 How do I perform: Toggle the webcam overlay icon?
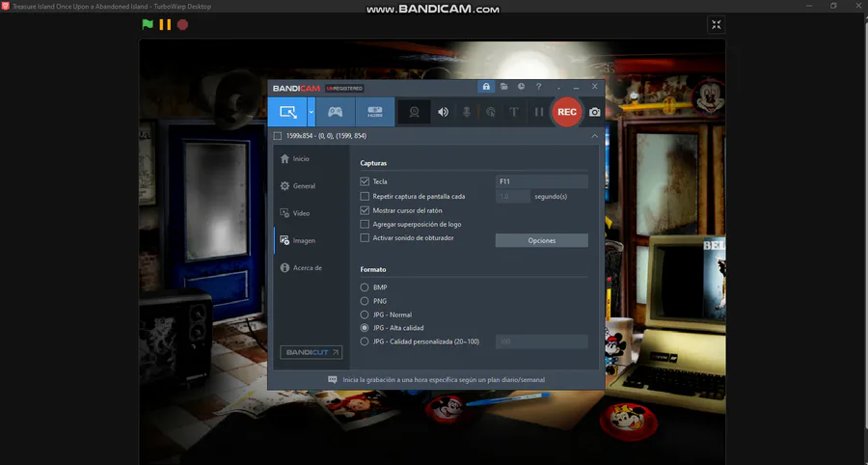click(414, 112)
